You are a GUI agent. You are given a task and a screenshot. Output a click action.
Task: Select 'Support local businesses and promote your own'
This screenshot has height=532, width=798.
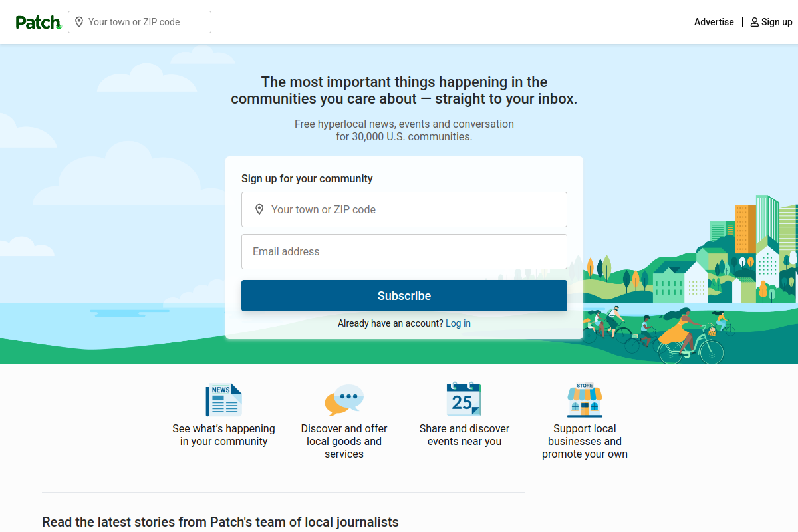(x=585, y=441)
